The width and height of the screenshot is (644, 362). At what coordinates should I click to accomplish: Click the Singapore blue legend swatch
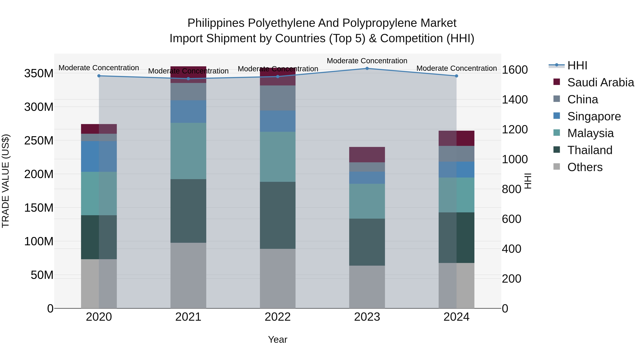point(557,116)
